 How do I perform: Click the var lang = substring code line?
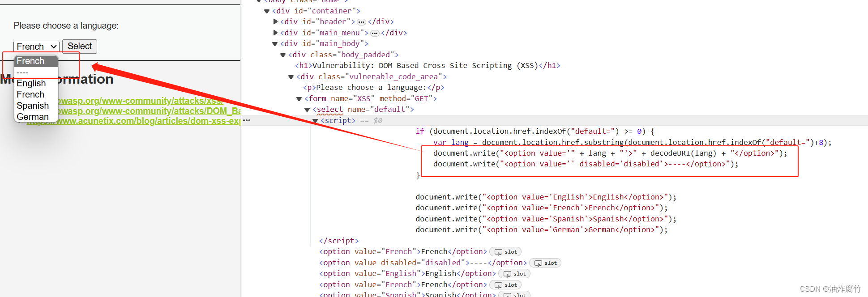click(x=632, y=142)
